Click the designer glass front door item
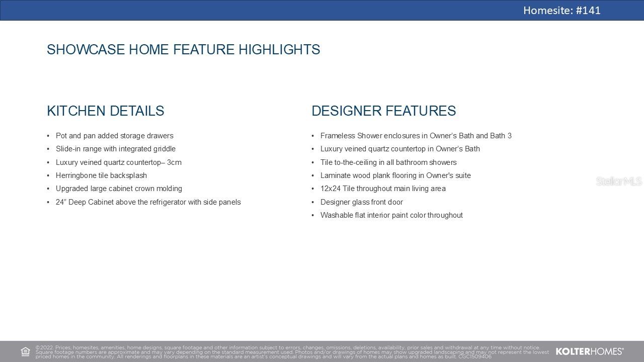The width and height of the screenshot is (644, 362). [x=361, y=202]
